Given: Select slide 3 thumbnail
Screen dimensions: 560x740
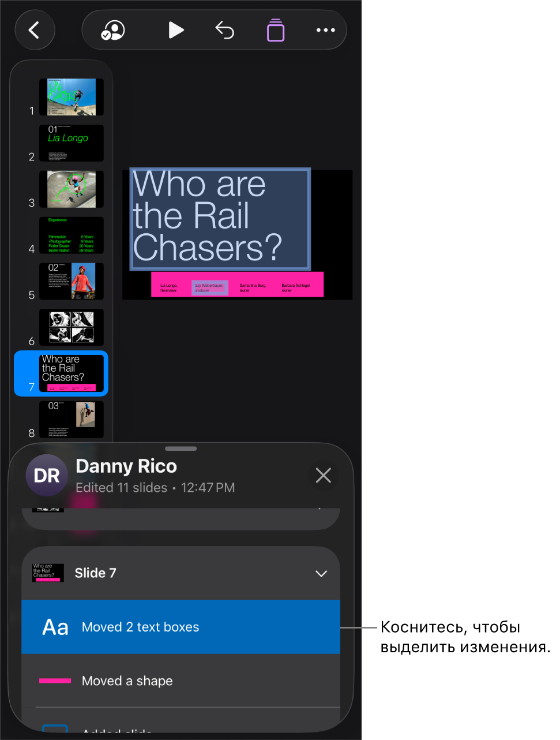Looking at the screenshot, I should (72, 189).
